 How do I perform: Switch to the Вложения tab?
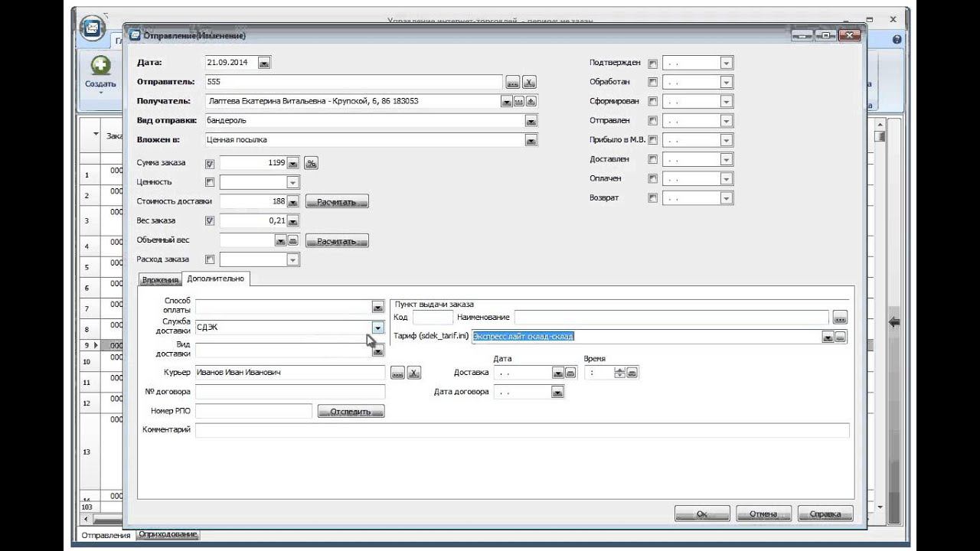(160, 280)
